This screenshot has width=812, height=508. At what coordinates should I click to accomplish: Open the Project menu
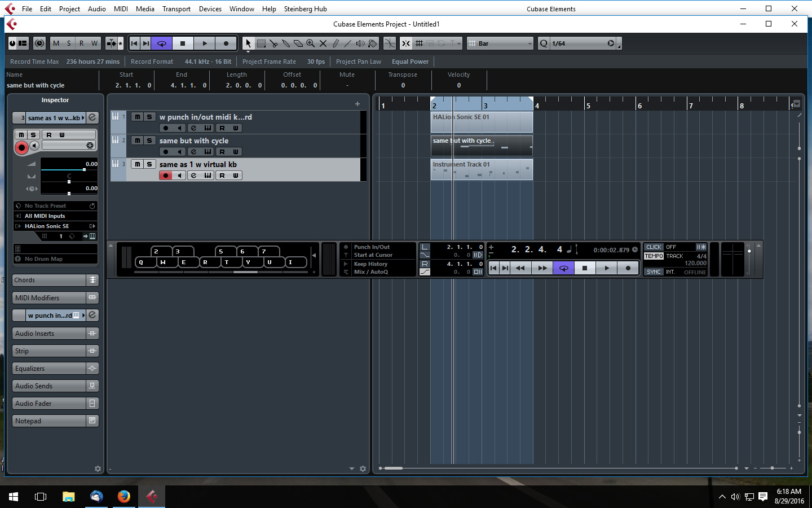pyautogui.click(x=69, y=8)
